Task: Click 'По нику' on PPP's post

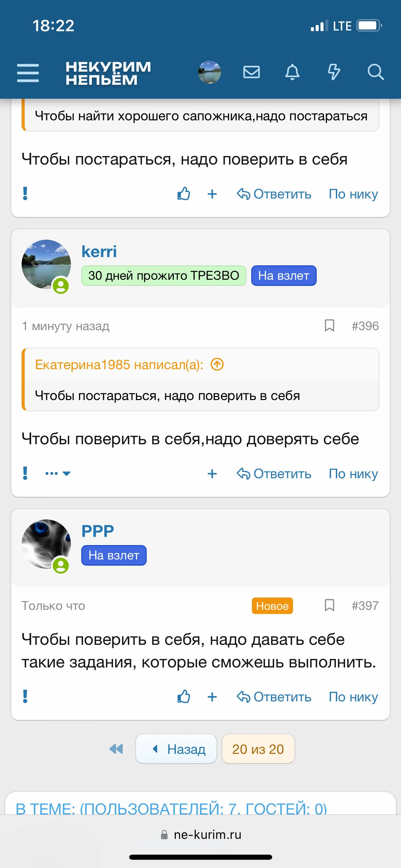Action: 353,697
